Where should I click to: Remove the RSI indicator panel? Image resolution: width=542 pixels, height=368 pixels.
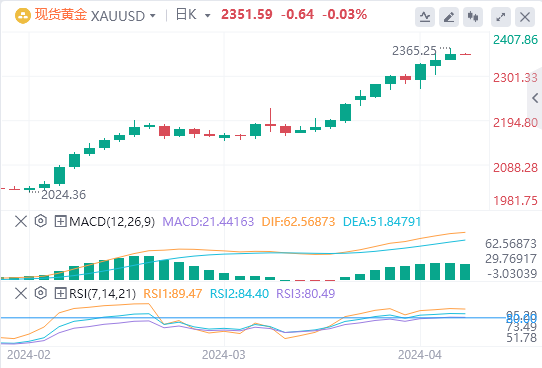click(21, 293)
